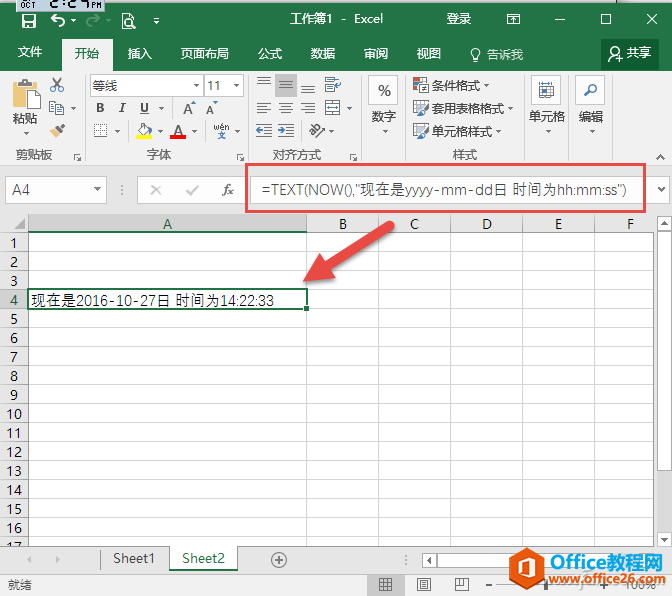Decrease font size with the small A
The image size is (672, 596).
click(x=212, y=108)
